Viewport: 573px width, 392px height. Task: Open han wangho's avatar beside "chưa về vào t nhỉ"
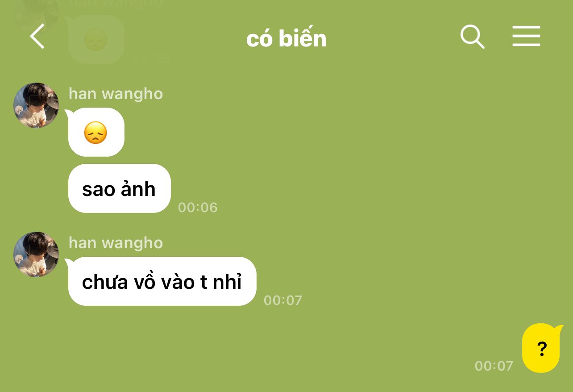coord(36,254)
